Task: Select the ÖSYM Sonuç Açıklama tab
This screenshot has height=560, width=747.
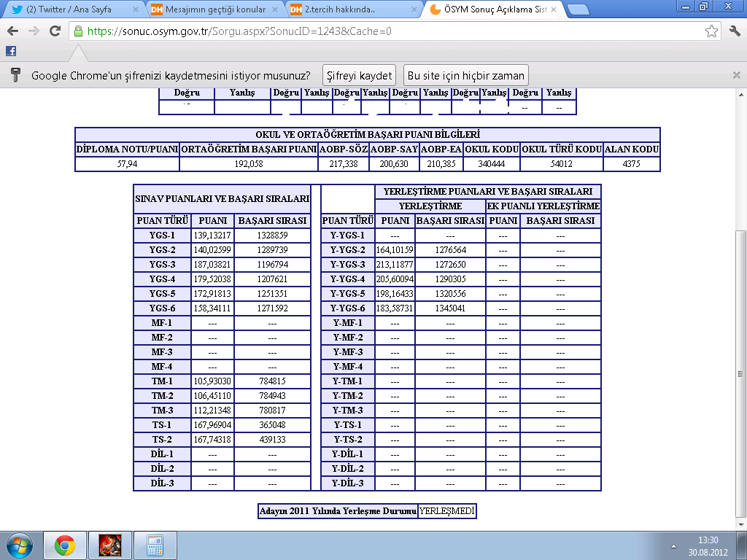Action: pyautogui.click(x=493, y=9)
